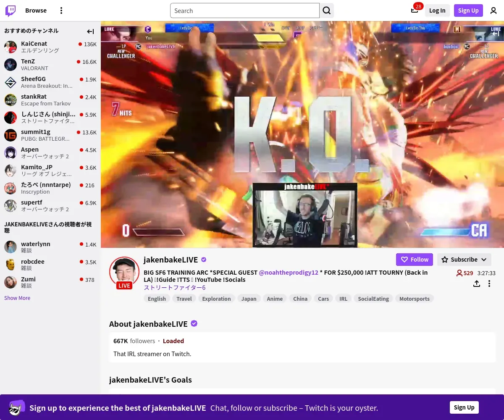Screen dimensions: 504x420
Task: Open the notifications inbox with 28 badge
Action: (x=415, y=10)
